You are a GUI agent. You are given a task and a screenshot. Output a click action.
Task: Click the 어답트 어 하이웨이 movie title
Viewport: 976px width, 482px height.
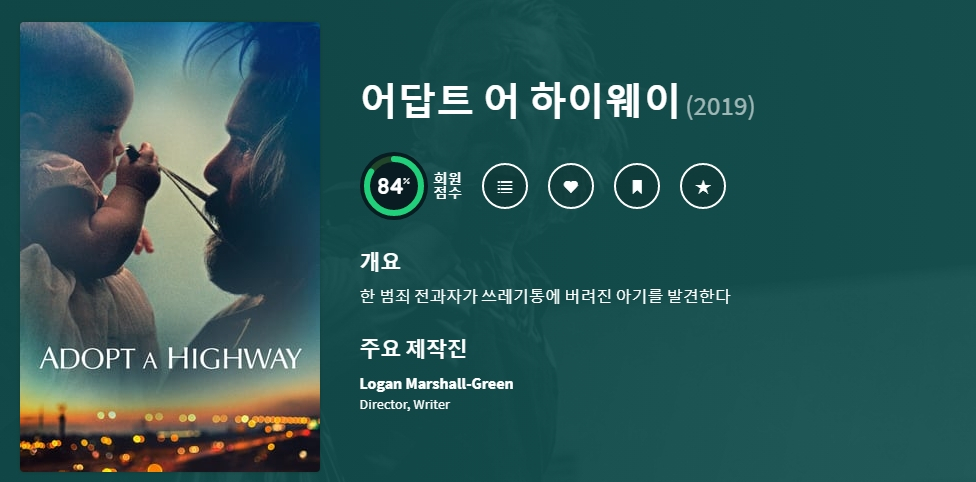coord(519,101)
